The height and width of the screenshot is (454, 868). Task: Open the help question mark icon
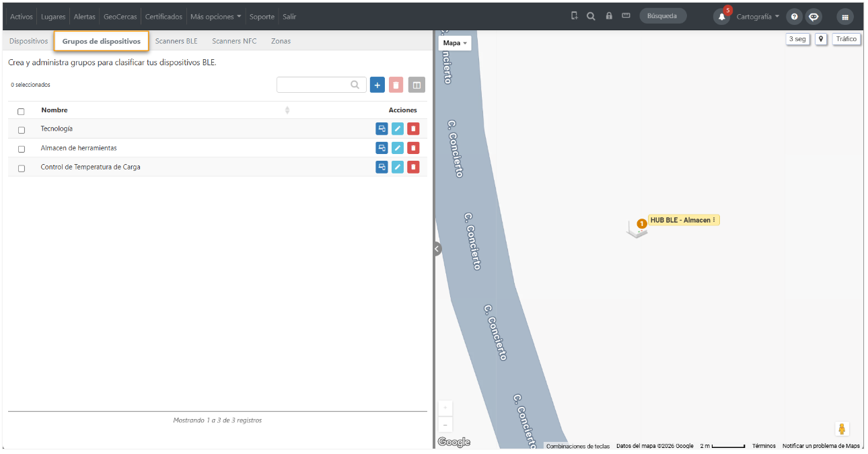[795, 17]
